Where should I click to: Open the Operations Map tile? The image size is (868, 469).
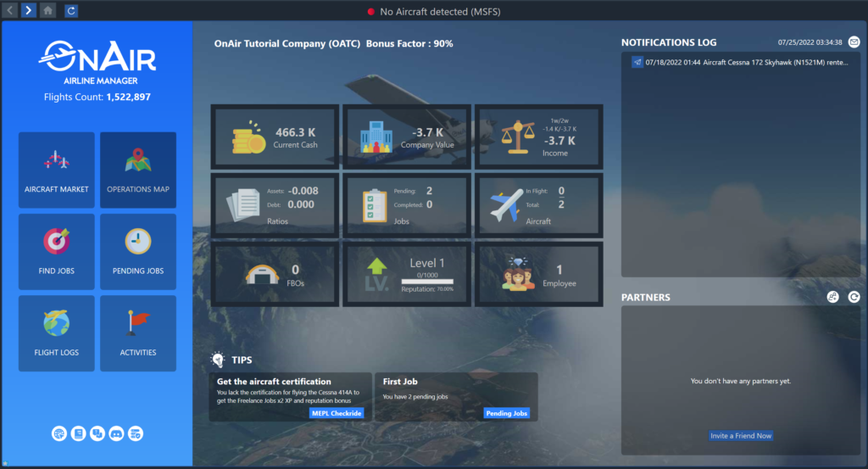click(138, 170)
